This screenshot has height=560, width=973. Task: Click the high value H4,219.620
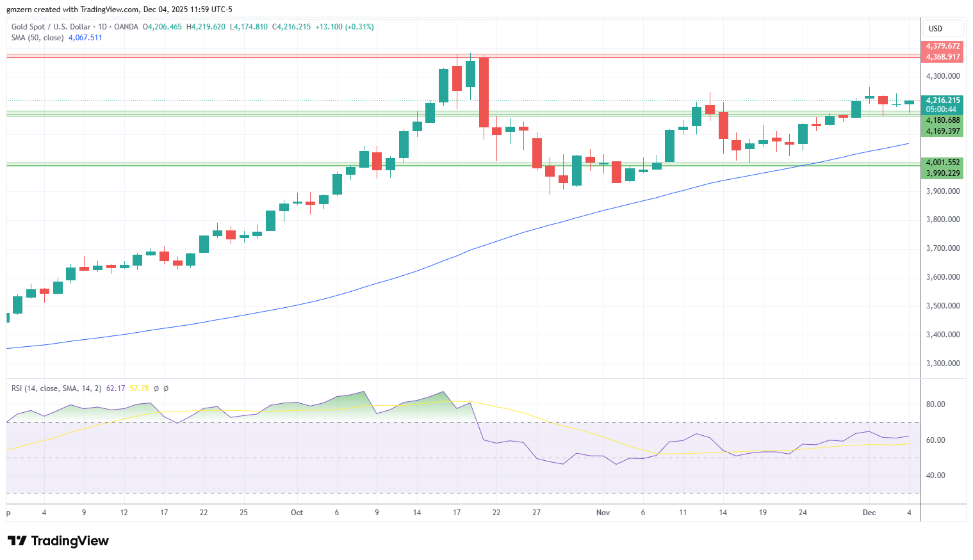click(206, 27)
